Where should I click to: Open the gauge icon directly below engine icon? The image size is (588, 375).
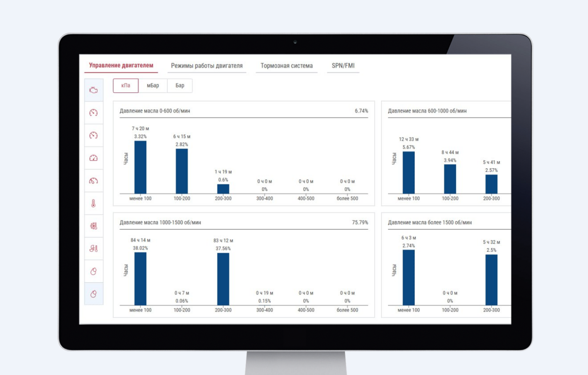93,113
